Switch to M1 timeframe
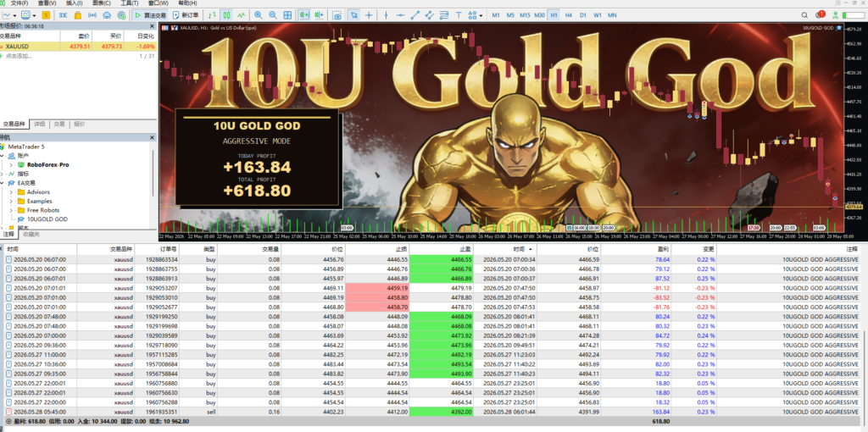868x432 pixels. coord(496,15)
